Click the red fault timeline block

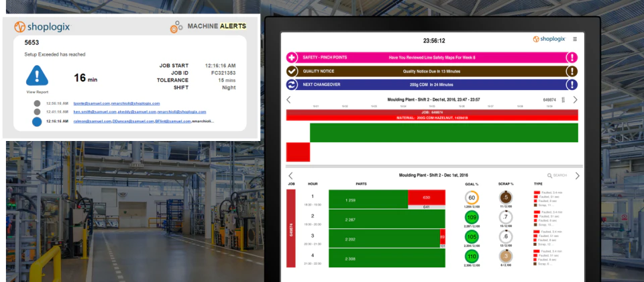coord(298,152)
